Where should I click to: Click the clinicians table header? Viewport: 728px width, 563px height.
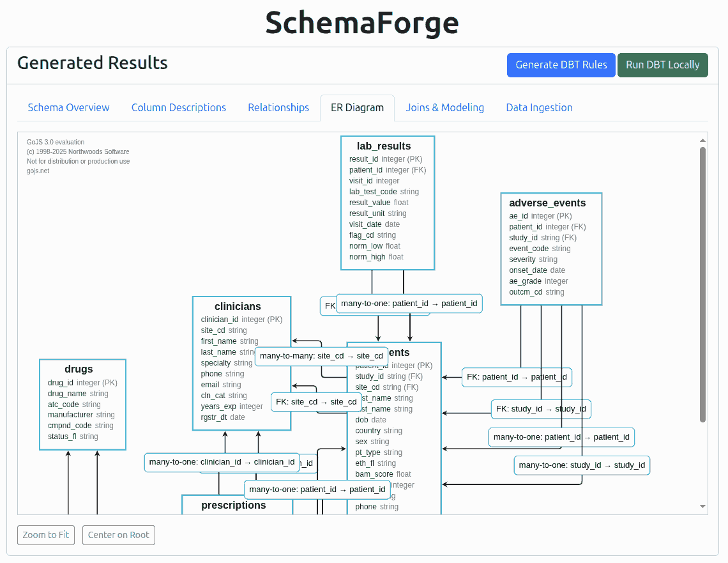238,306
